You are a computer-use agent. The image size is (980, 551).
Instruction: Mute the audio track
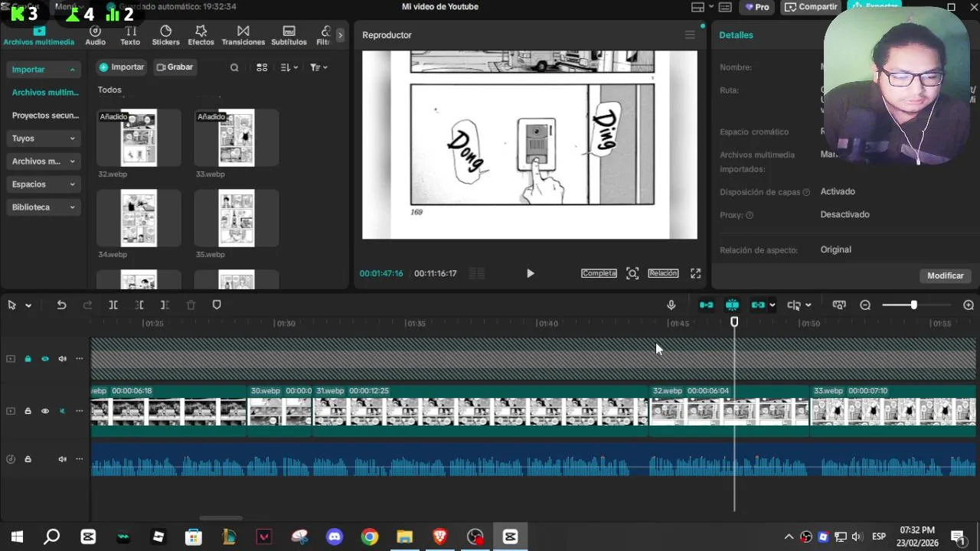point(62,459)
